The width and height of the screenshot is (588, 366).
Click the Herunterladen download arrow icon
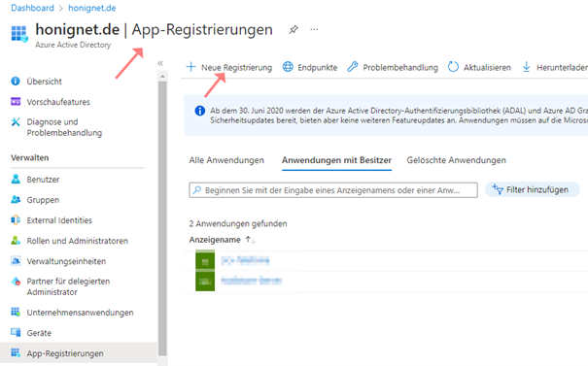526,67
